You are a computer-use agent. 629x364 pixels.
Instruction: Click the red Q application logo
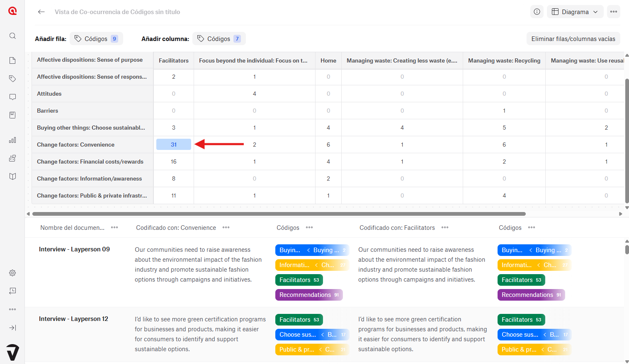12,11
